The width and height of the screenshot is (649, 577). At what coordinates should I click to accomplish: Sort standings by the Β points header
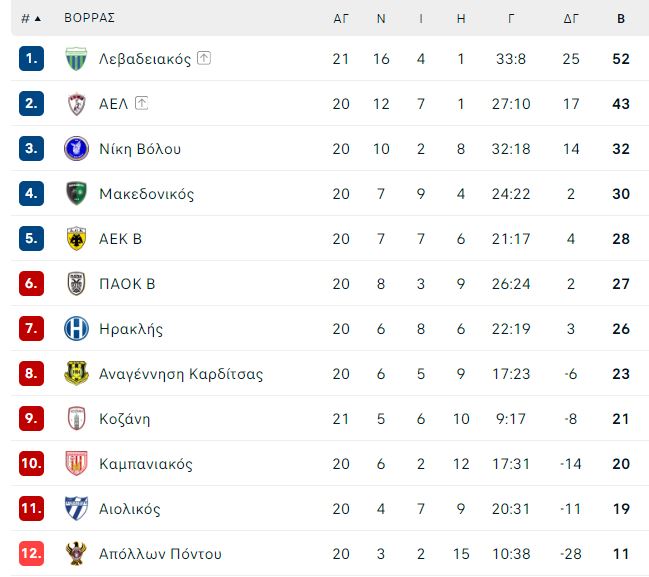(620, 19)
